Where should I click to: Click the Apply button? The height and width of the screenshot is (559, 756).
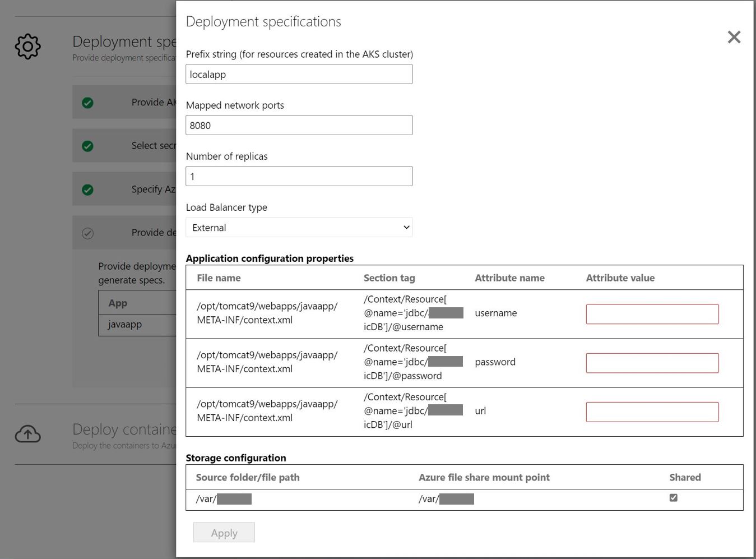224,532
